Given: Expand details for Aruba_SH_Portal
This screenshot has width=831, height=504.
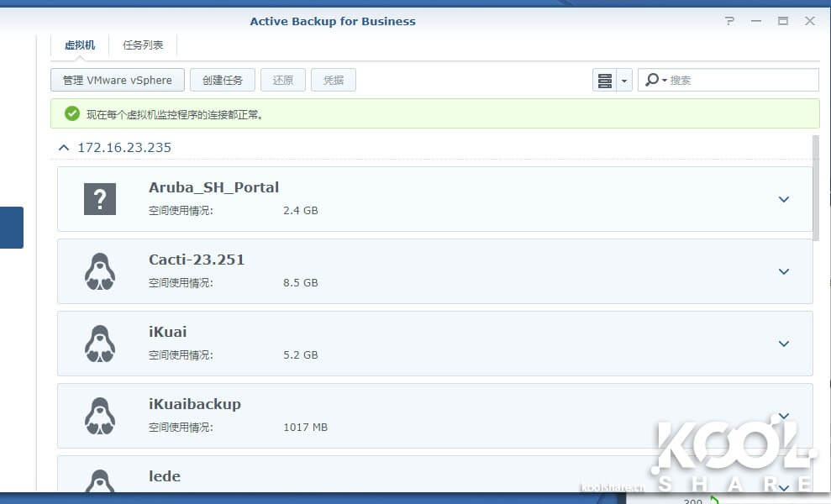Looking at the screenshot, I should point(784,199).
